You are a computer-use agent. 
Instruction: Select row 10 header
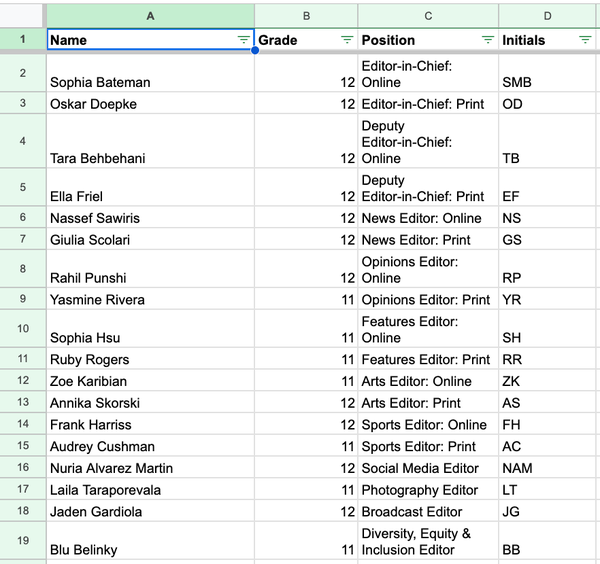pyautogui.click(x=23, y=329)
